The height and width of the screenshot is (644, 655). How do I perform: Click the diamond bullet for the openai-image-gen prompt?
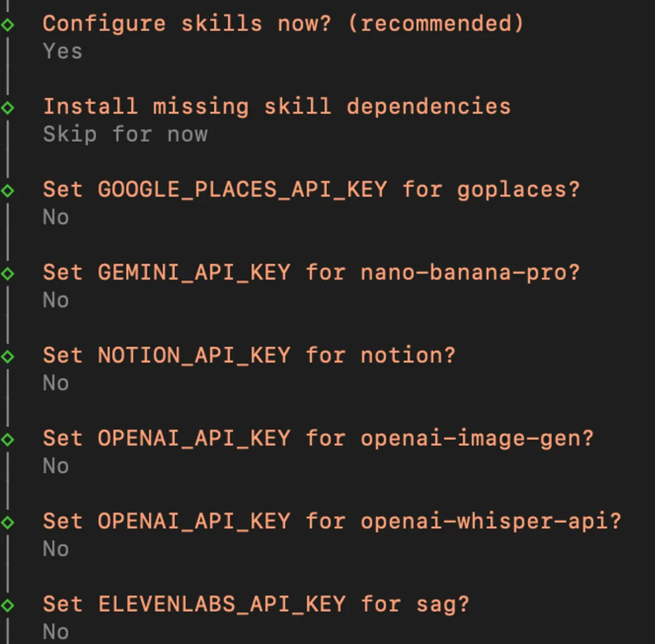pyautogui.click(x=8, y=439)
